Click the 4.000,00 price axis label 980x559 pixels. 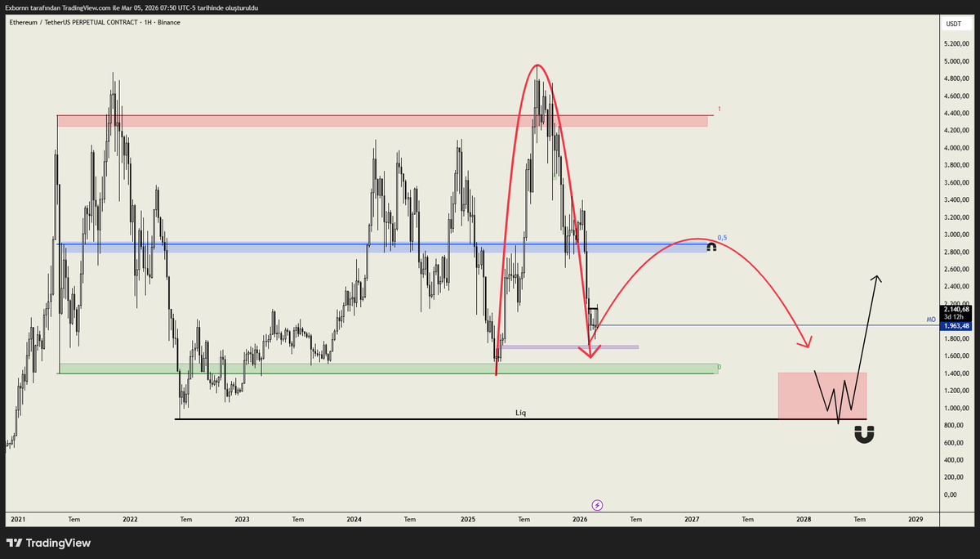pyautogui.click(x=956, y=148)
